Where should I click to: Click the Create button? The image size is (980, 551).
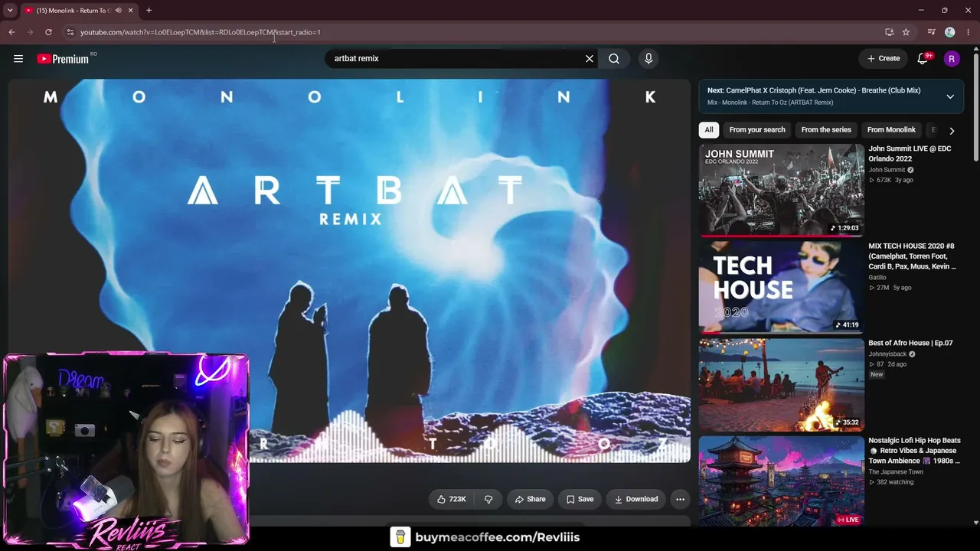[884, 59]
